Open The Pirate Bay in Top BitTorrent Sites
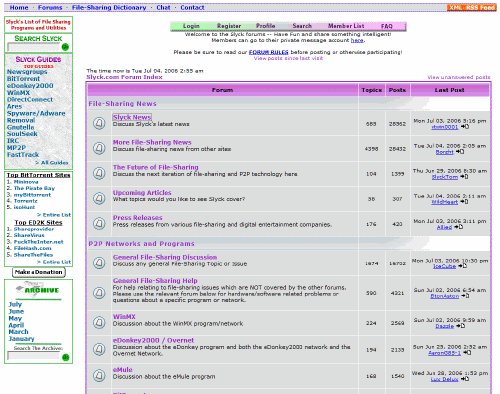 [x=34, y=188]
